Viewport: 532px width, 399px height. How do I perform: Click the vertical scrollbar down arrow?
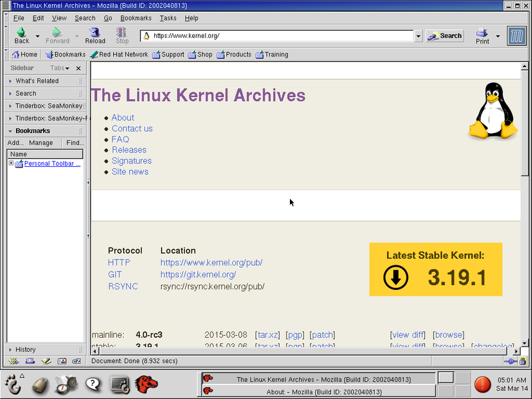[x=525, y=343]
